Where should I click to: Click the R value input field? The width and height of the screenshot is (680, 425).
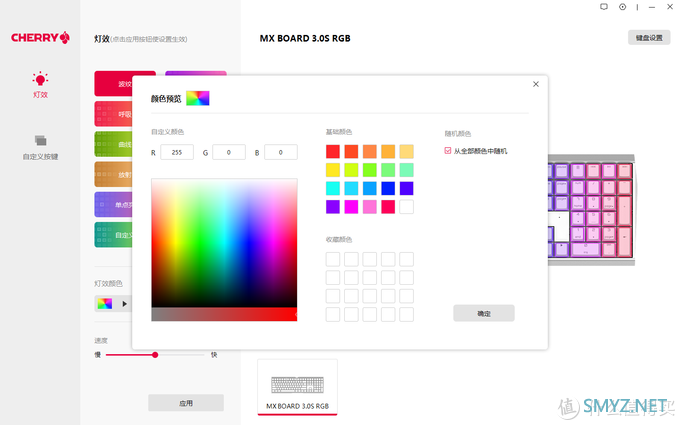(x=177, y=152)
